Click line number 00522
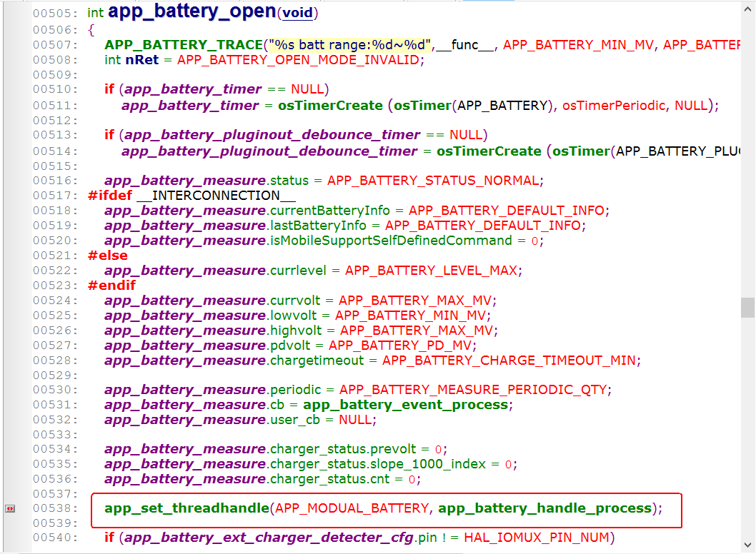This screenshot has width=756, height=554. [x=55, y=271]
